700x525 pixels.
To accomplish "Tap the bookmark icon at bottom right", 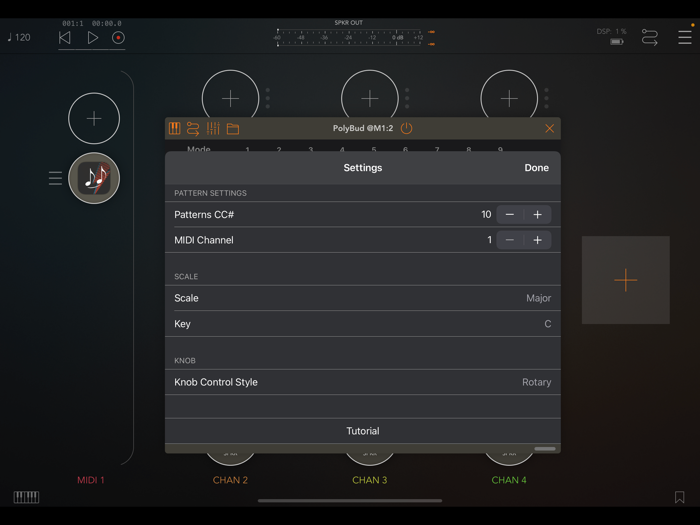I will [679, 497].
